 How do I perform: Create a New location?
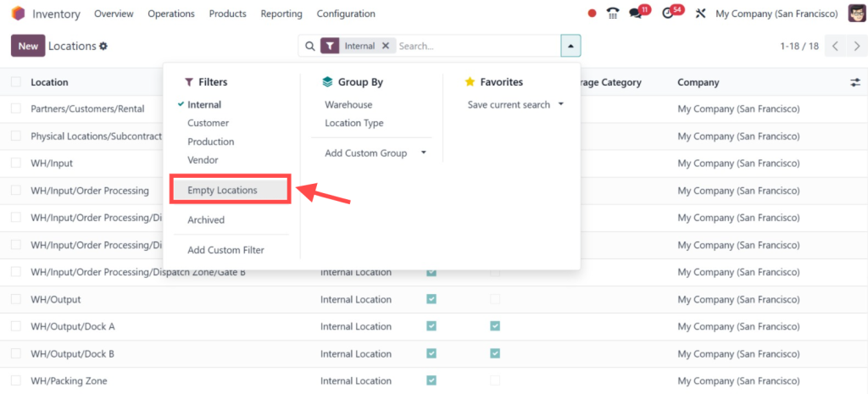(x=28, y=46)
